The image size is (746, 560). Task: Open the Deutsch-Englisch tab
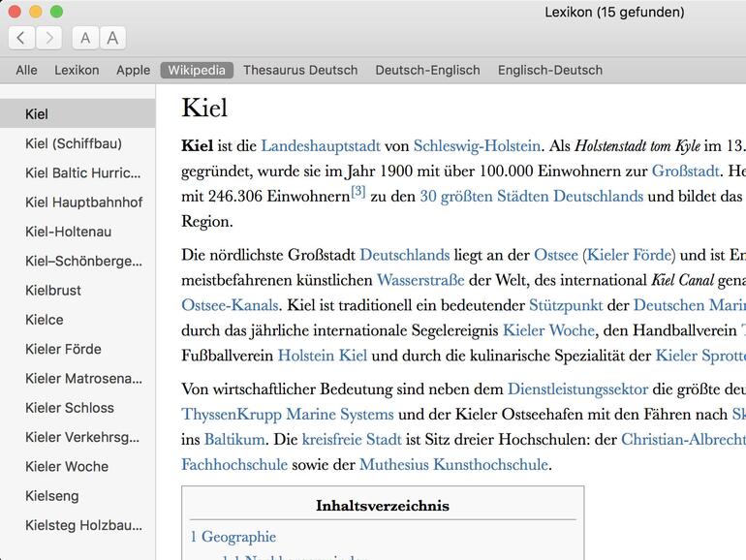427,70
